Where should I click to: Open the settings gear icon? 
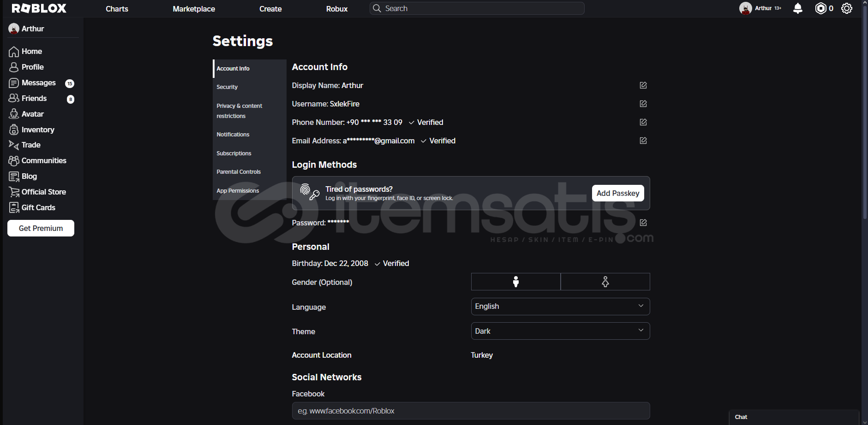(847, 8)
